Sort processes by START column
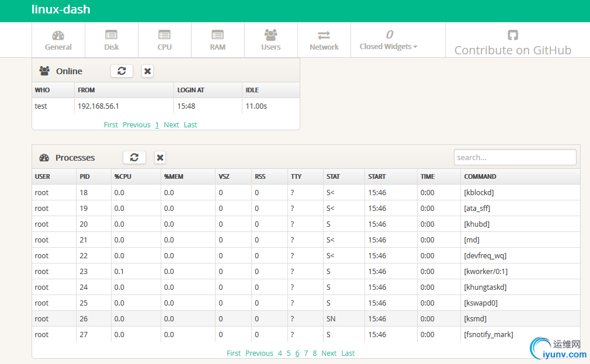The height and width of the screenshot is (364, 590). [391, 176]
